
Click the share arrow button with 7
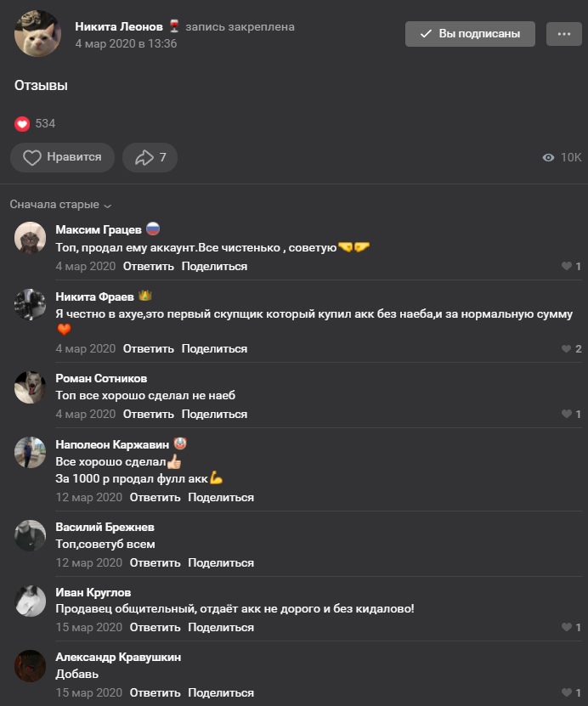(150, 157)
